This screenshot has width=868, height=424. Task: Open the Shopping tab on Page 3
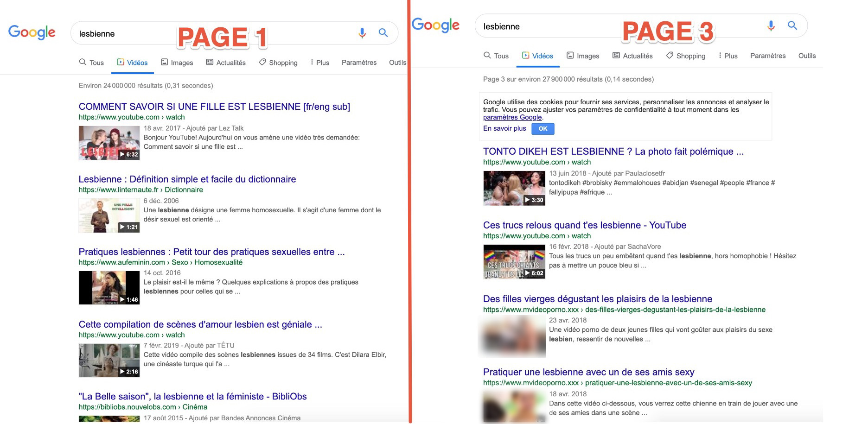tap(686, 56)
